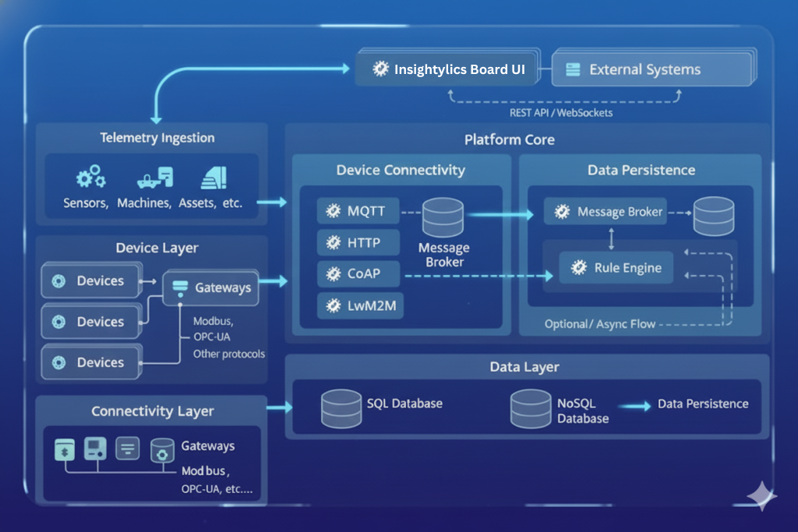Click the Machines icon in Telemetry Ingestion

[154, 178]
